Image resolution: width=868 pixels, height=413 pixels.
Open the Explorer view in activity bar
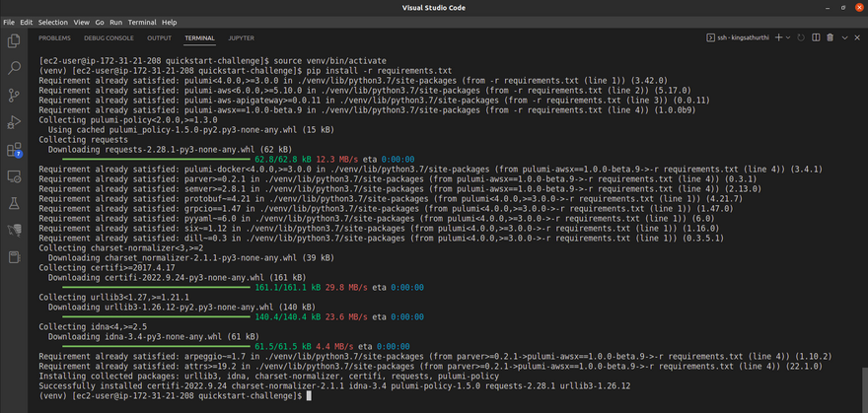14,41
